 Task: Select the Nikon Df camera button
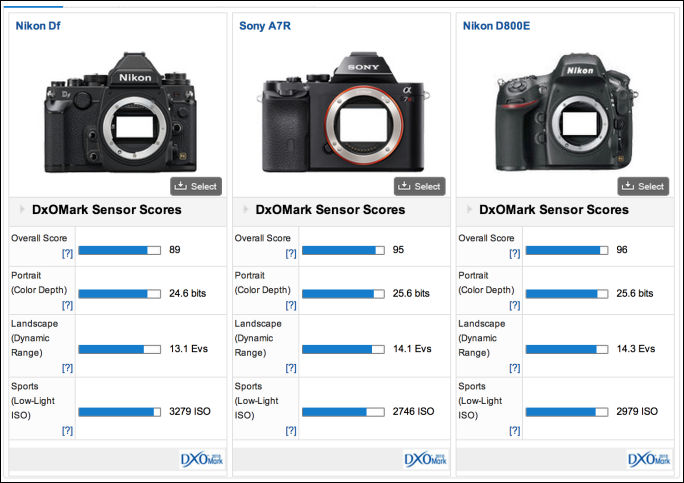pos(196,186)
